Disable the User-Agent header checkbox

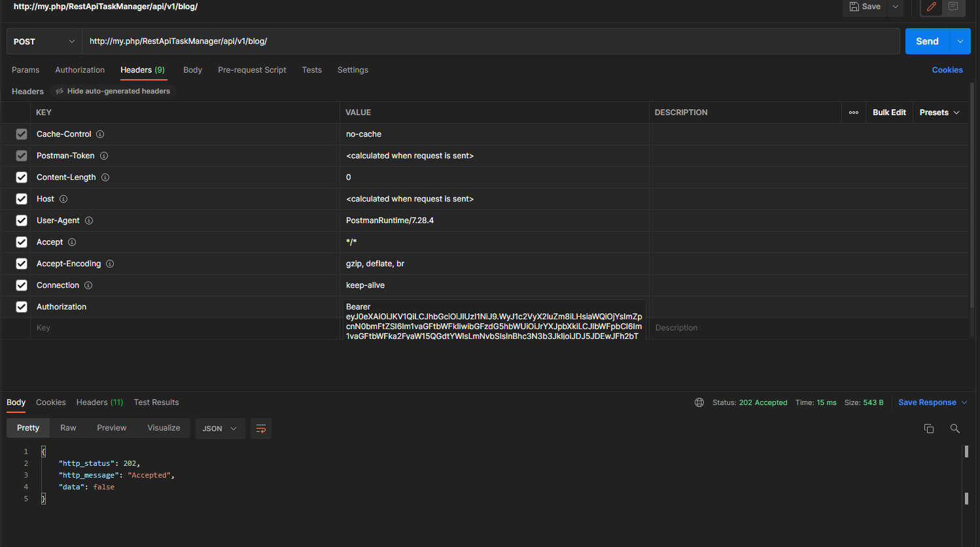tap(22, 221)
